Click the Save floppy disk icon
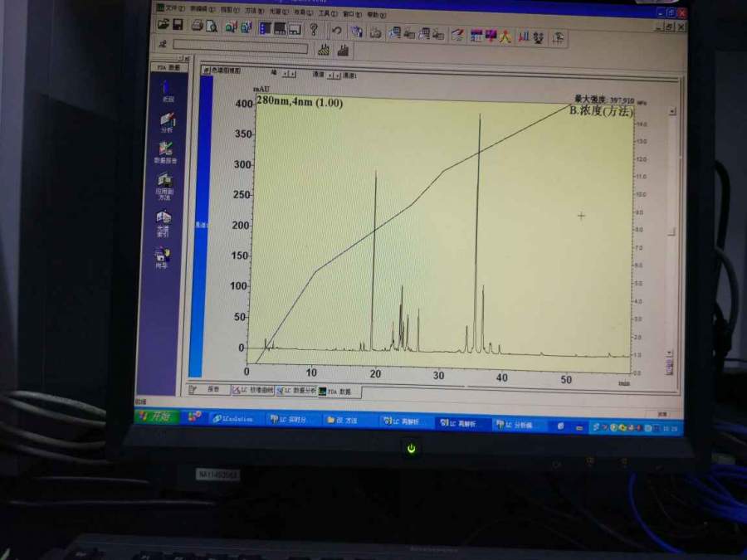This screenshot has width=747, height=560. click(x=178, y=24)
